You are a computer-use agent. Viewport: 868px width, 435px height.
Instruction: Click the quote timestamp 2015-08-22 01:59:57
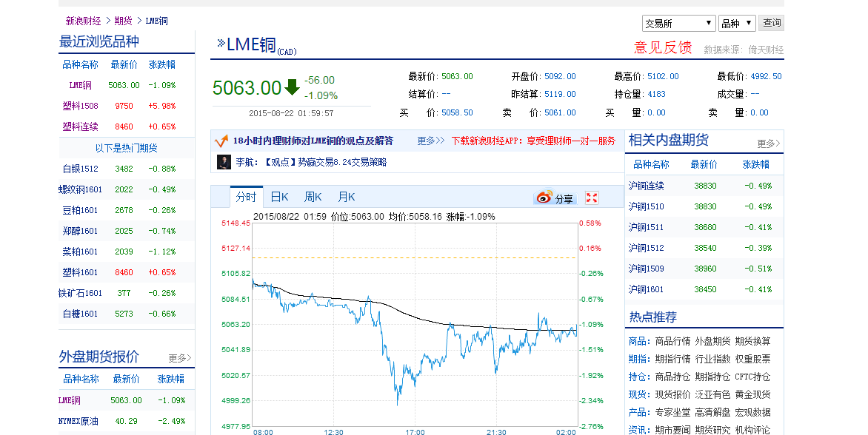pos(291,113)
